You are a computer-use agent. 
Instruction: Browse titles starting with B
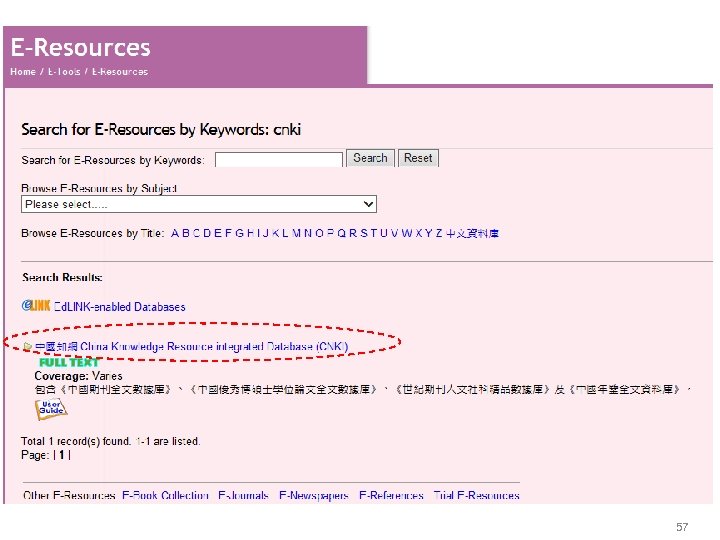pyautogui.click(x=186, y=233)
